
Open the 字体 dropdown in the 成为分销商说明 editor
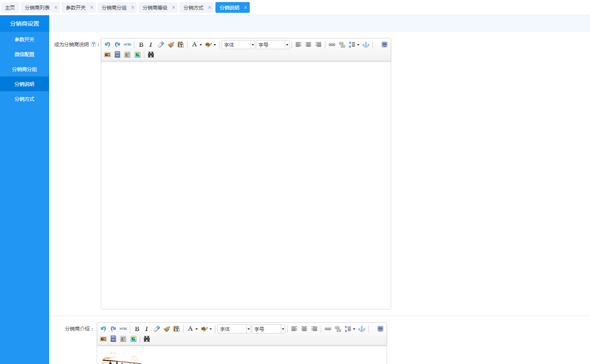tap(238, 45)
